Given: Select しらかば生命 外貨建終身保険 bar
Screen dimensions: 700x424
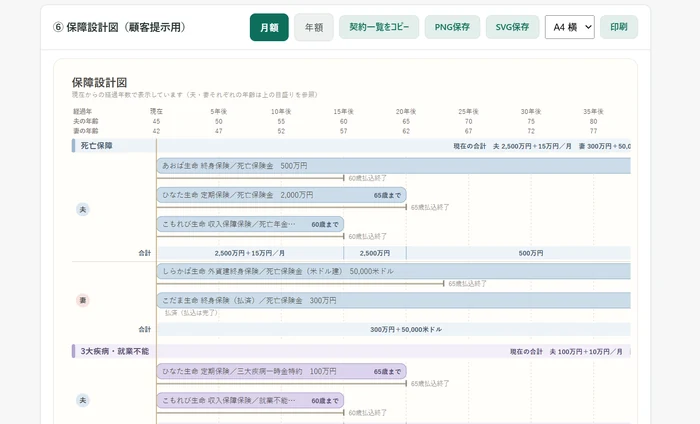Looking at the screenshot, I should click(x=393, y=271).
